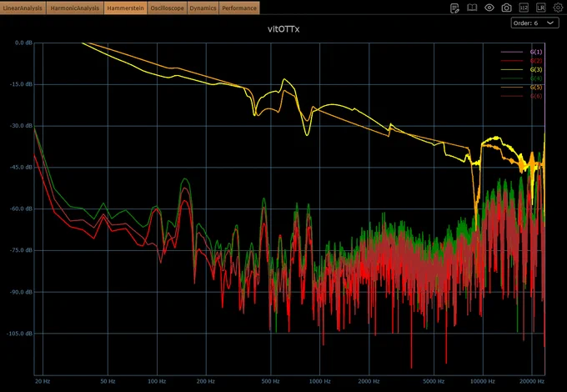567x392 pixels.
Task: Toggle the G(5) legend entry
Action: coord(521,87)
